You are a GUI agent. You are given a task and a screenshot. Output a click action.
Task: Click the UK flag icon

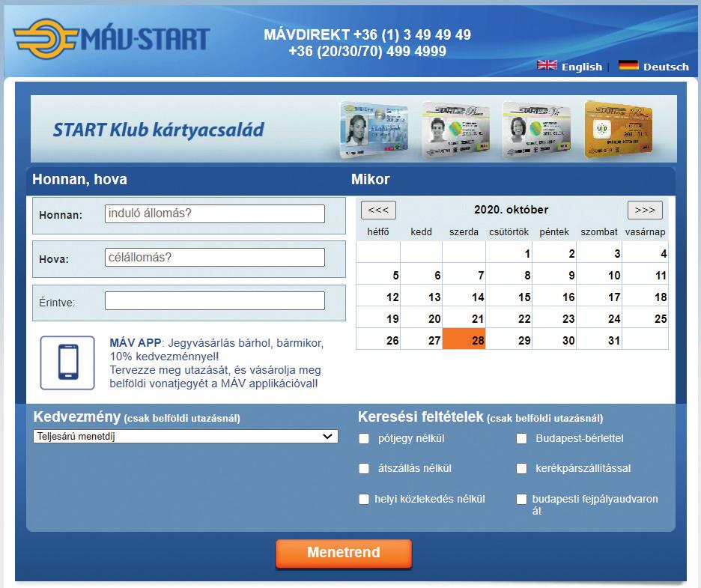pos(547,65)
